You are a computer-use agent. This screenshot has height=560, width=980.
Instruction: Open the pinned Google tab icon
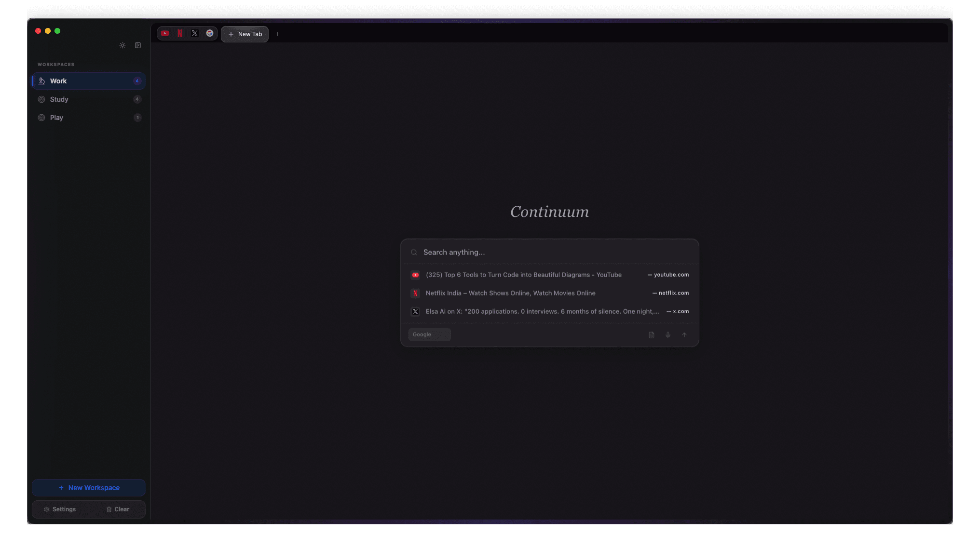coord(210,33)
